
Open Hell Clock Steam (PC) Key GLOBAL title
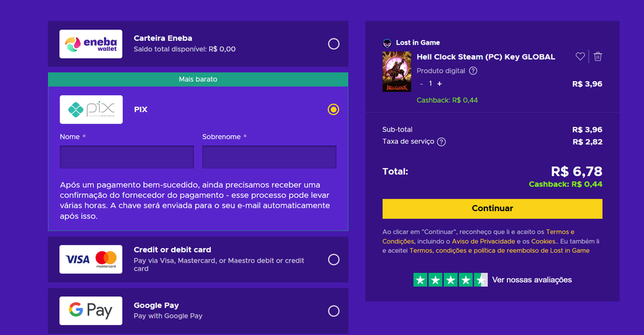[x=486, y=57]
